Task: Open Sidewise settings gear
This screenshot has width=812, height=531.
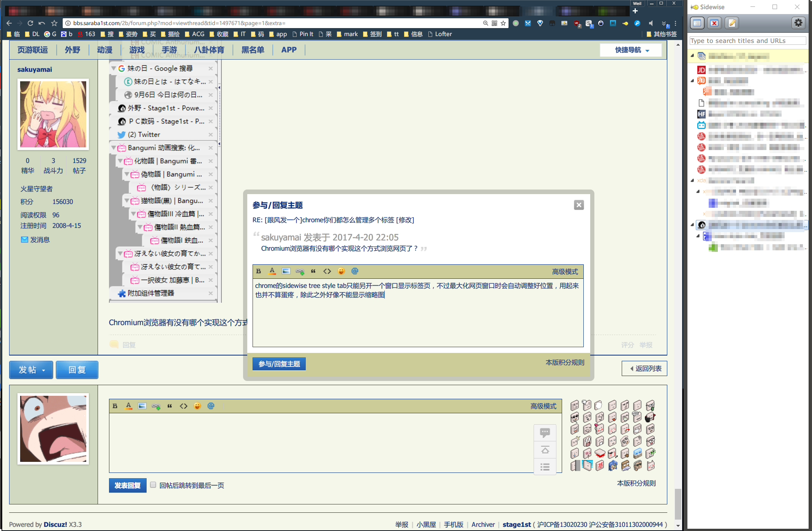Action: point(798,23)
